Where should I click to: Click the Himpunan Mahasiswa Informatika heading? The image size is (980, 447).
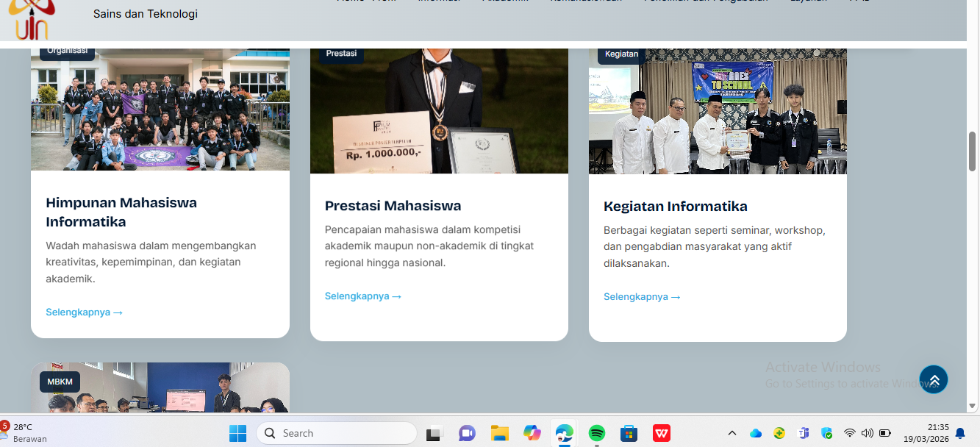[121, 212]
